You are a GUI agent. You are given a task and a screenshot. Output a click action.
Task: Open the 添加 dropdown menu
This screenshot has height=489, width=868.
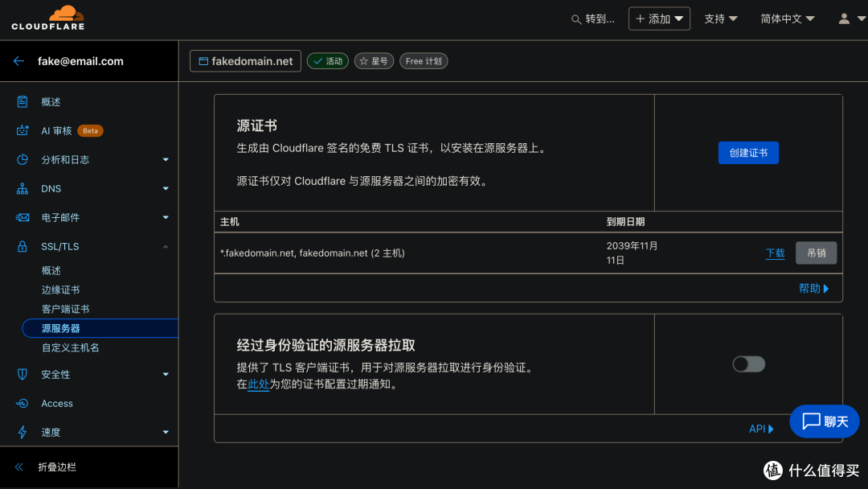coord(659,18)
